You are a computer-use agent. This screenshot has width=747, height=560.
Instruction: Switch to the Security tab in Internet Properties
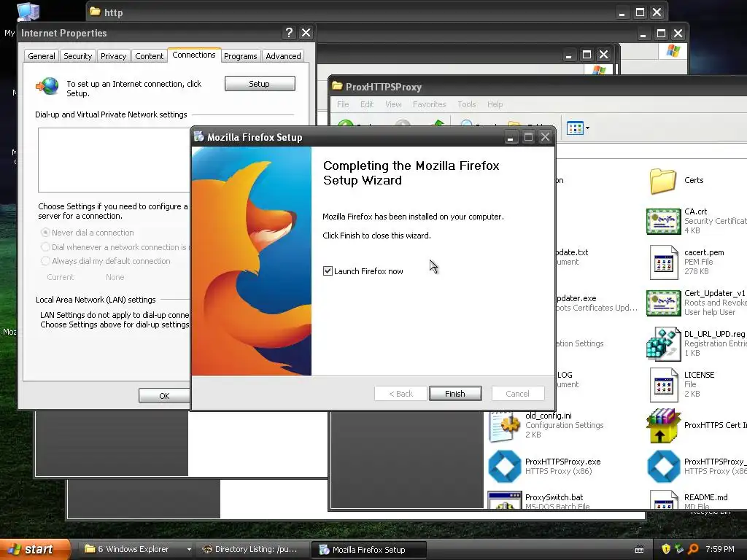click(77, 56)
